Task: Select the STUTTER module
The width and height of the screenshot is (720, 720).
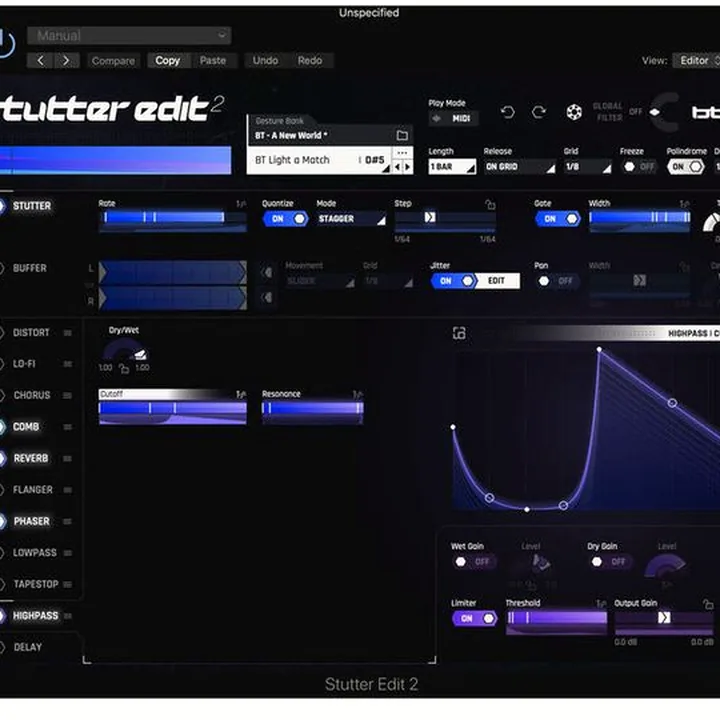Action: [x=32, y=206]
